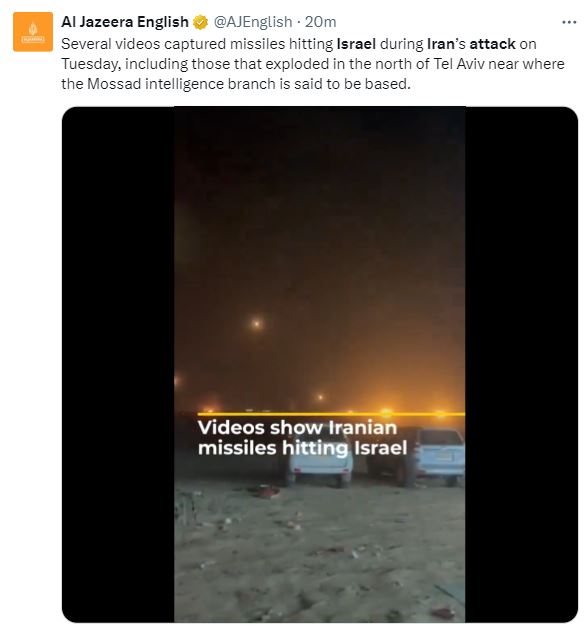
Task: Open the 20m timestamp permalink
Action: [320, 22]
